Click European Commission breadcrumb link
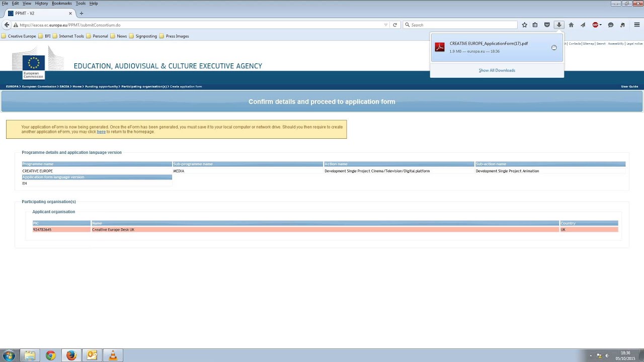 tap(39, 86)
